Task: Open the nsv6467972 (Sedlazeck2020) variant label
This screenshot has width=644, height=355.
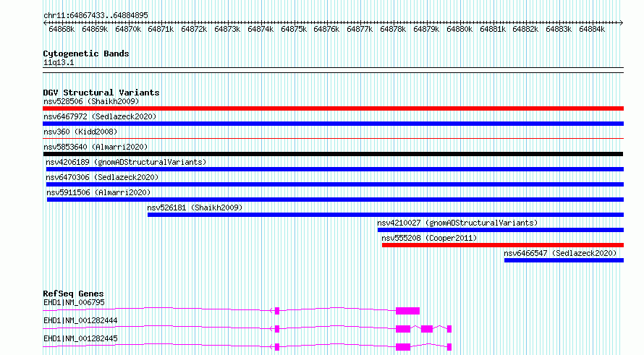Action: [x=100, y=116]
